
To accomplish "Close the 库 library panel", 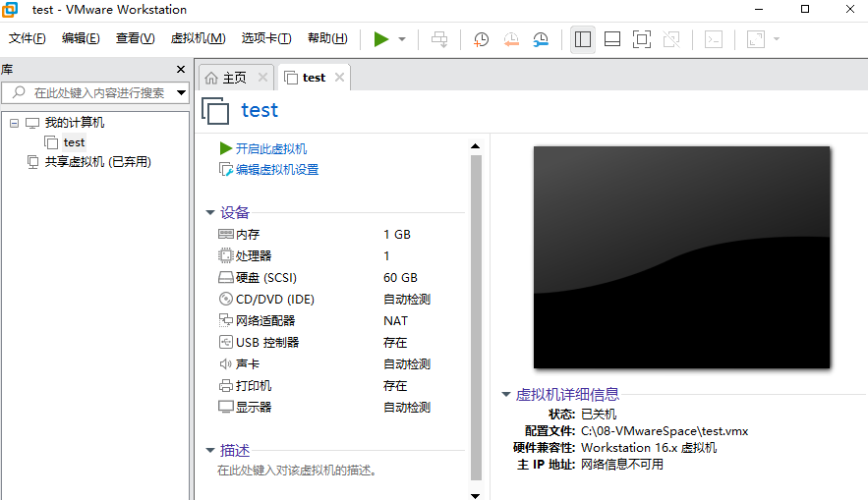I will tap(181, 69).
